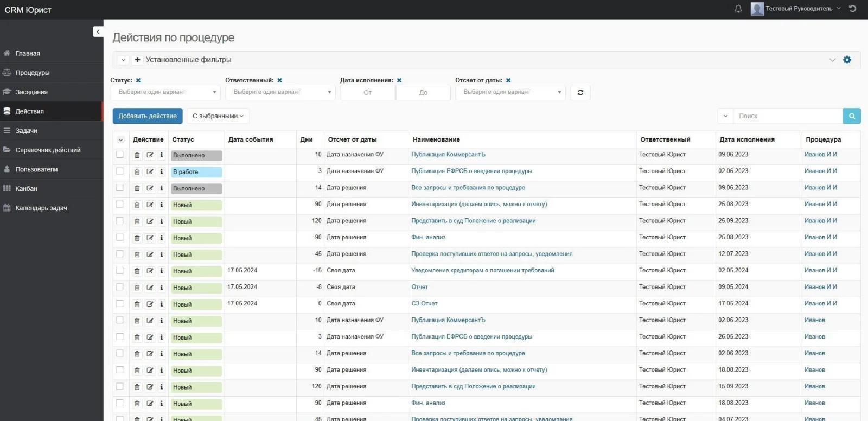Click the notification bell icon
This screenshot has height=421, width=868.
738,9
